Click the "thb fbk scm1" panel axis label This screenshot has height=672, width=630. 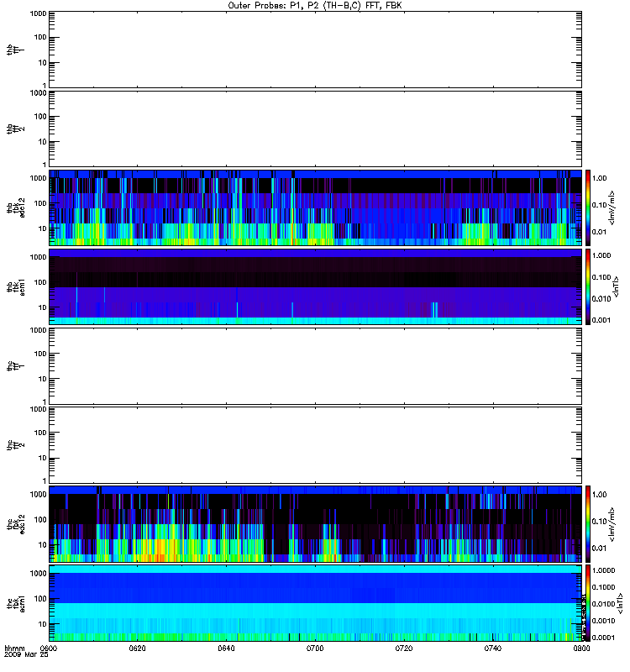[x=16, y=286]
